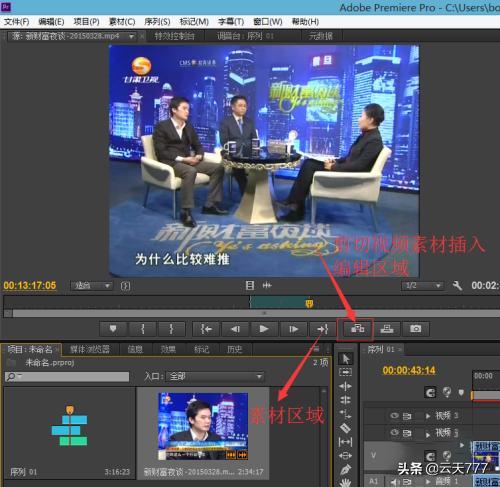Open the 入口 全部 dropdown
The height and width of the screenshot is (487, 500).
click(215, 377)
